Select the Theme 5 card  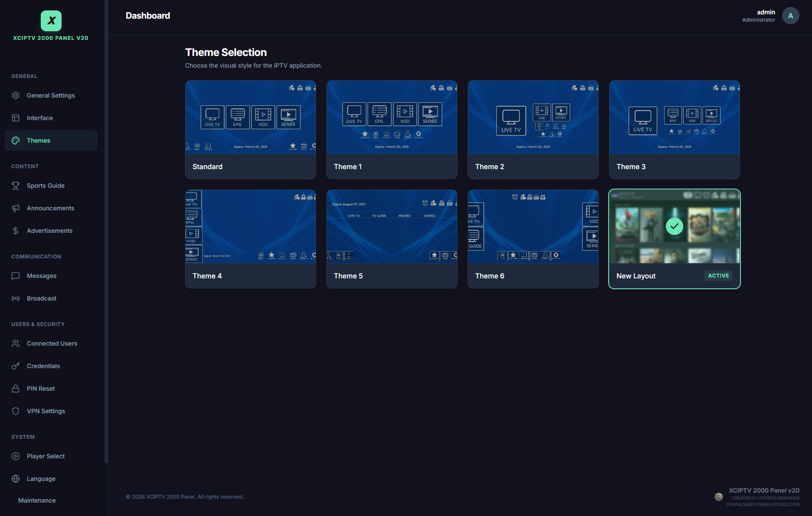coord(391,239)
